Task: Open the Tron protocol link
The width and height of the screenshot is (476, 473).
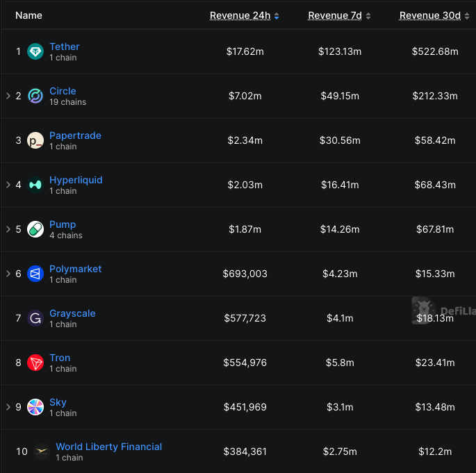Action: point(60,358)
